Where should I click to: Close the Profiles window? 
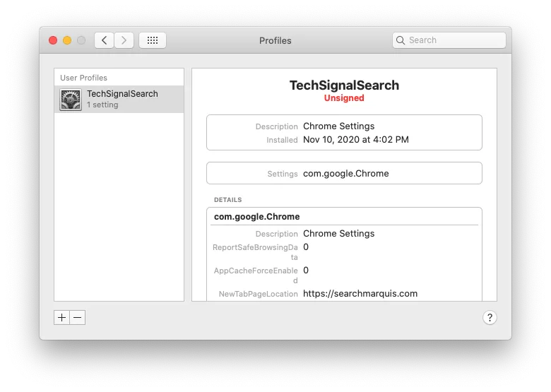pos(53,40)
